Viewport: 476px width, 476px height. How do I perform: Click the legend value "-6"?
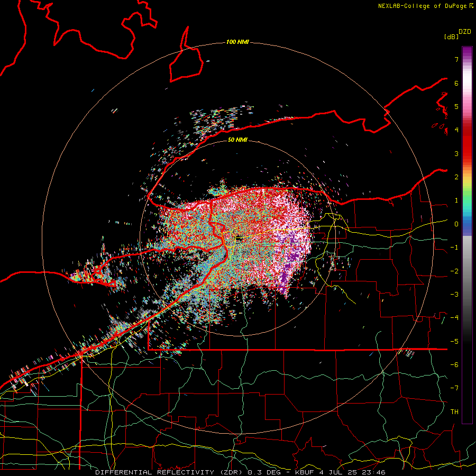tap(454, 364)
